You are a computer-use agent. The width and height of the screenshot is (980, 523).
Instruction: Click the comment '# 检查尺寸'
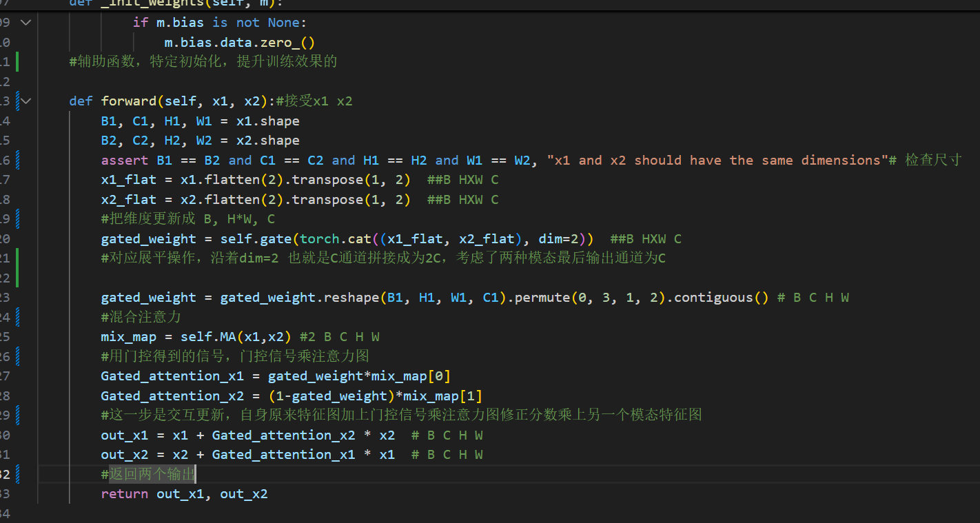(x=925, y=161)
